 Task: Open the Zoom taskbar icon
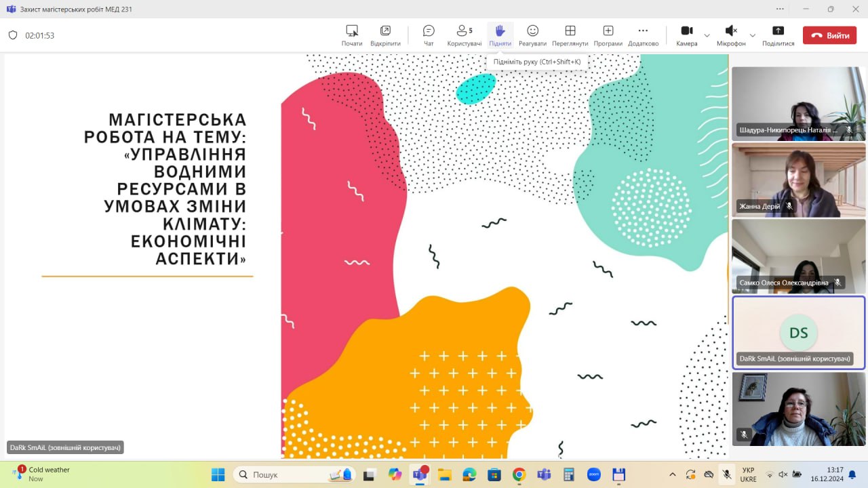tap(593, 474)
